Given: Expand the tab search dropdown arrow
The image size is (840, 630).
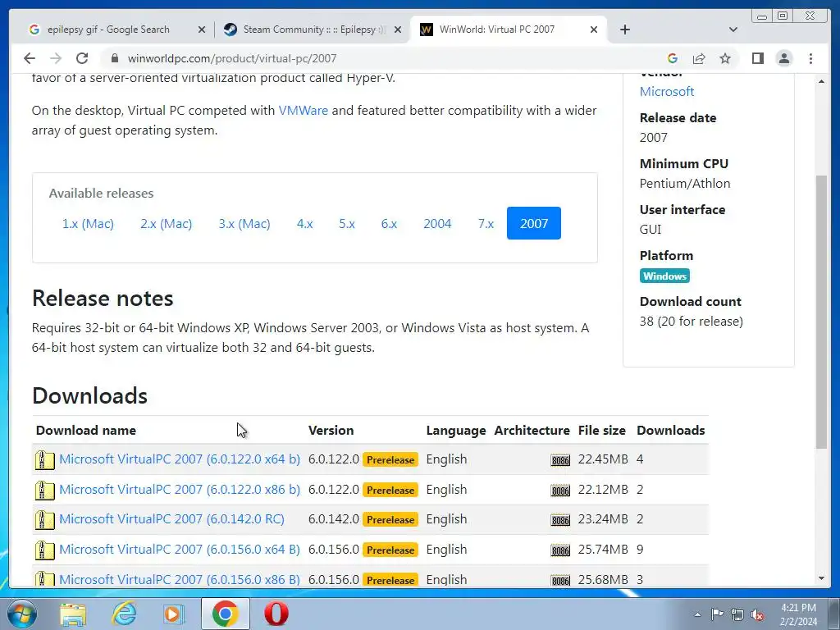Looking at the screenshot, I should [x=733, y=30].
